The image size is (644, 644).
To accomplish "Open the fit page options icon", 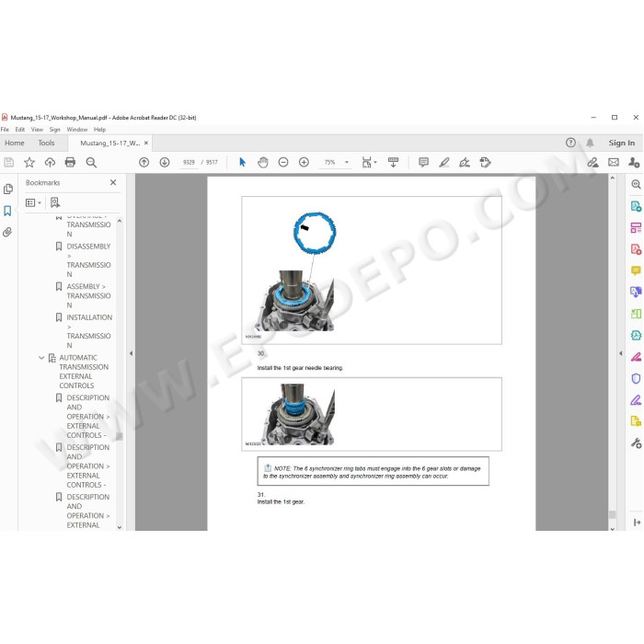I will pyautogui.click(x=368, y=162).
